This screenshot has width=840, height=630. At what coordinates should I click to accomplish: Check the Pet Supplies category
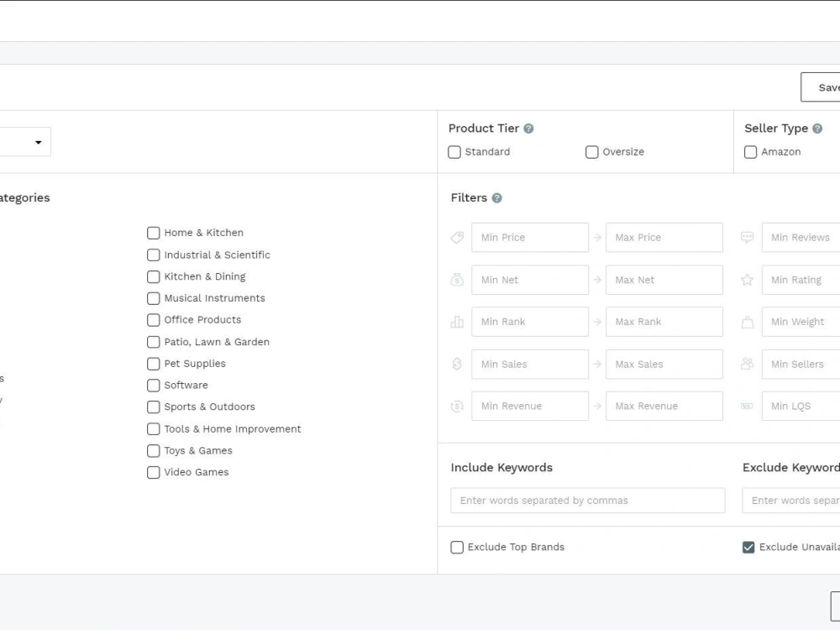(x=153, y=364)
